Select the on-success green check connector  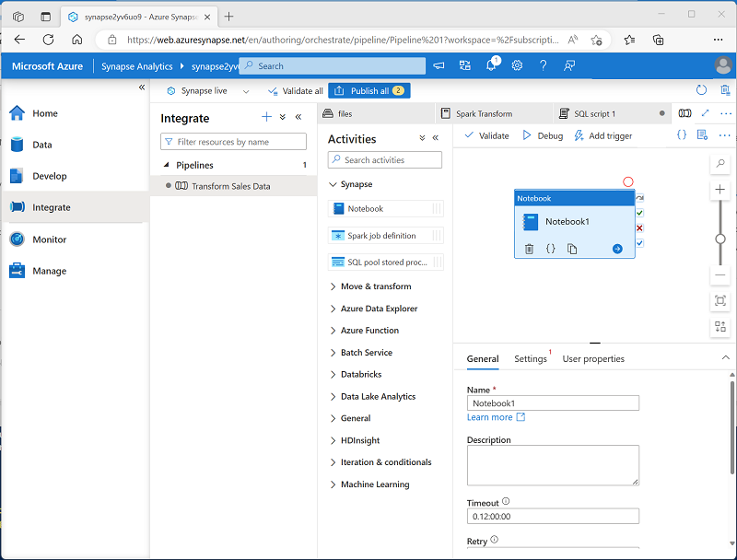(x=639, y=213)
